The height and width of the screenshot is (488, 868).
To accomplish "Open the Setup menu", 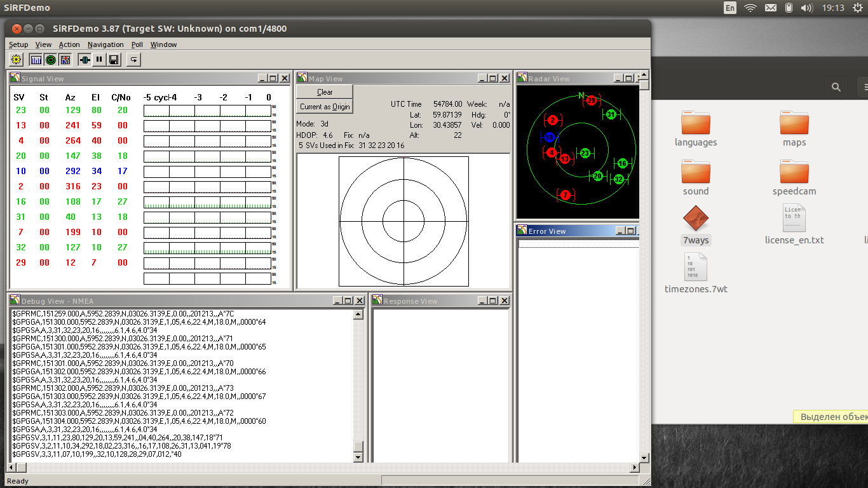I will [18, 44].
